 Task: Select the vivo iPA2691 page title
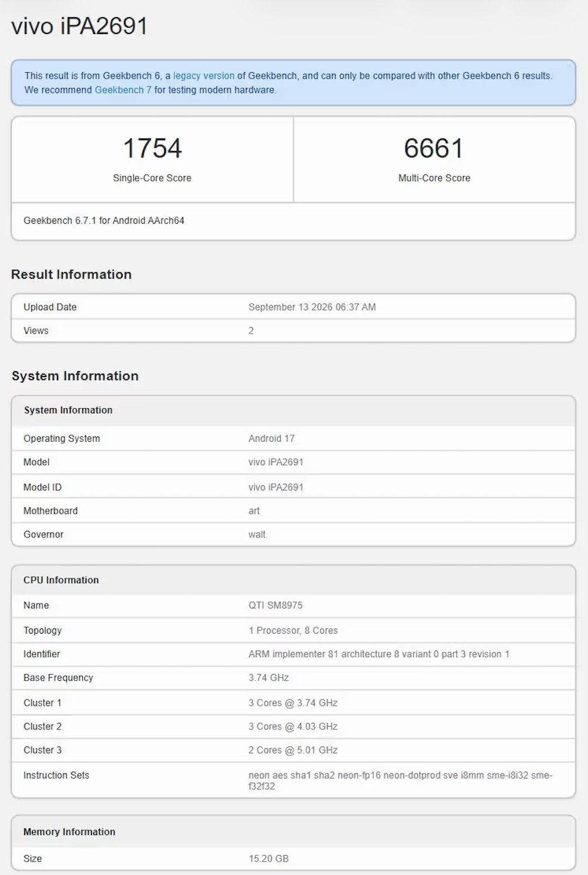pyautogui.click(x=79, y=26)
